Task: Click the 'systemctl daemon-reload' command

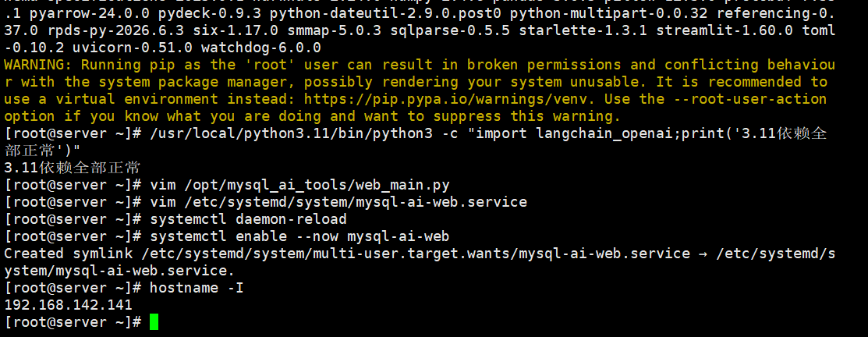Action: 248,219
